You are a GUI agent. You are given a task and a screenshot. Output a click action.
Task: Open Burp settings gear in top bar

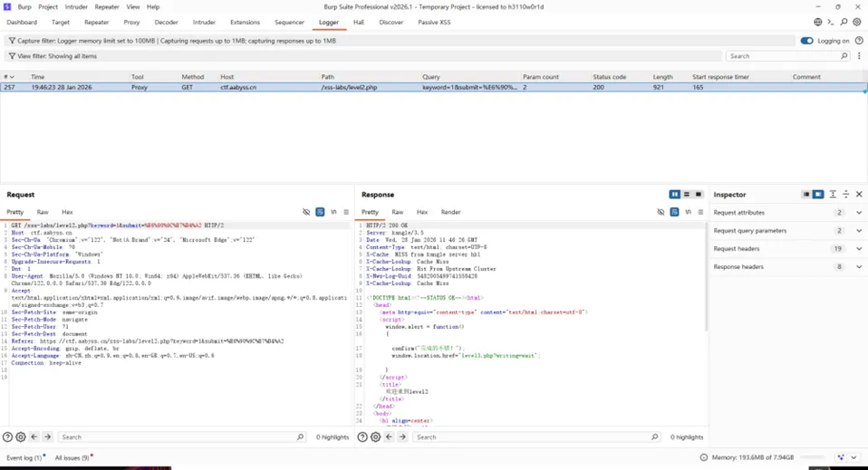click(x=857, y=22)
